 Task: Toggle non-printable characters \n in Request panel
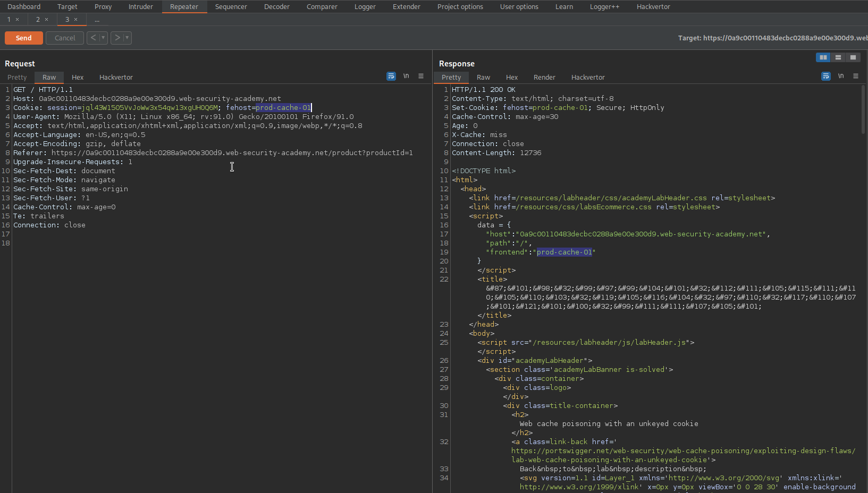click(406, 76)
